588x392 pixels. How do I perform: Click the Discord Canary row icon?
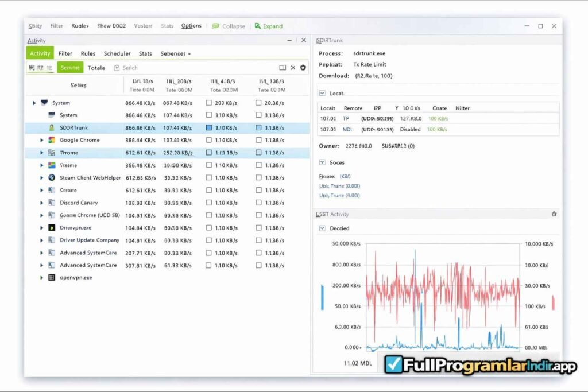(x=52, y=203)
